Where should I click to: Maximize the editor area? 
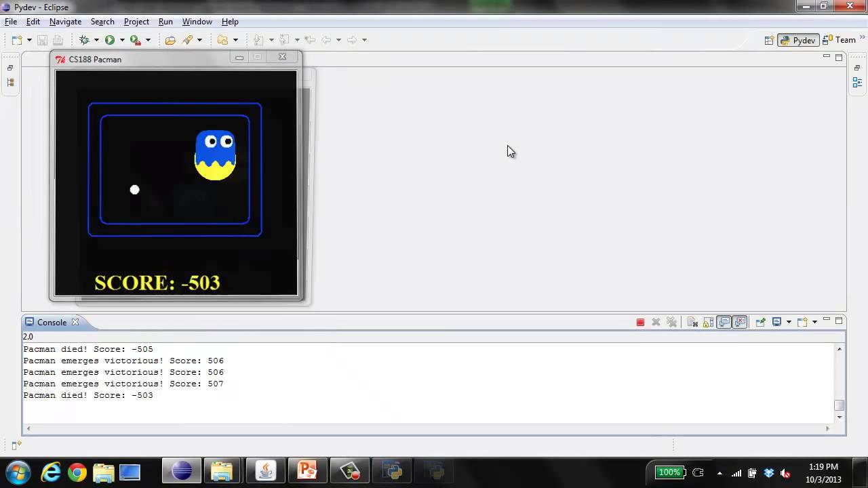coord(839,57)
